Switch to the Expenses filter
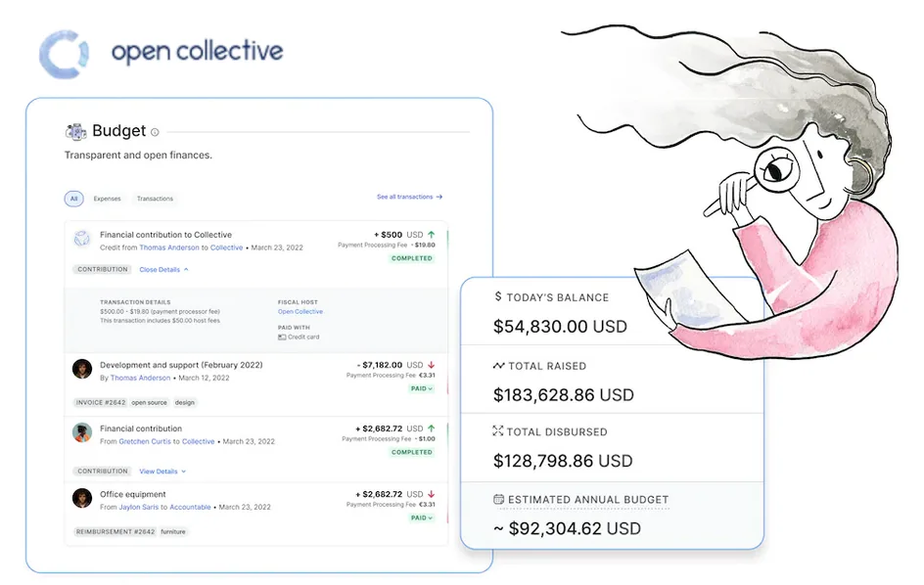924x585 pixels. click(108, 199)
